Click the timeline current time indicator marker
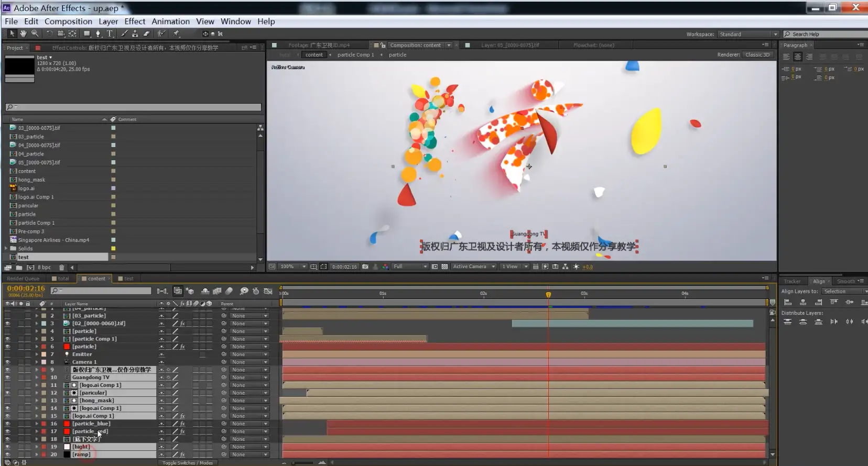868x466 pixels. (x=548, y=295)
